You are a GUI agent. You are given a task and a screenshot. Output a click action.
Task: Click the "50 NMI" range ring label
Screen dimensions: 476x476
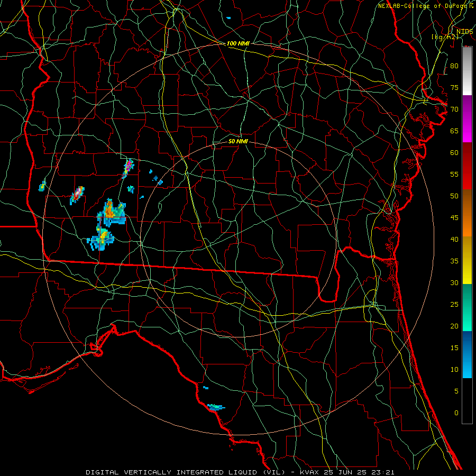[238, 141]
